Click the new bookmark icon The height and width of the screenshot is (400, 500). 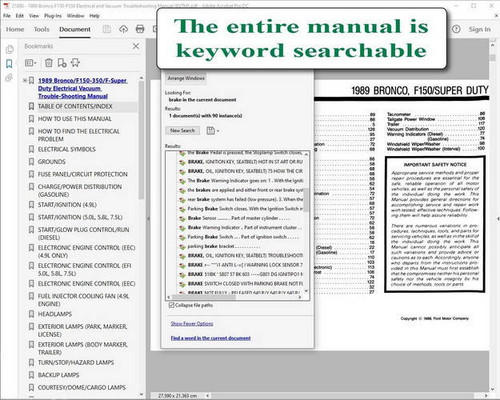pyautogui.click(x=62, y=63)
